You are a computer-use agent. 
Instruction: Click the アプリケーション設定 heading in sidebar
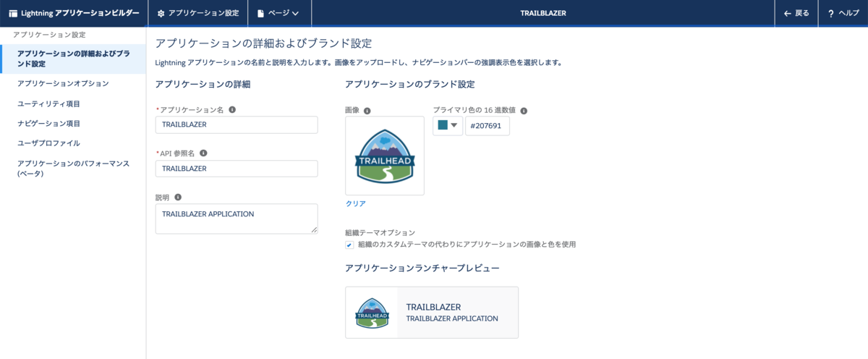point(49,35)
